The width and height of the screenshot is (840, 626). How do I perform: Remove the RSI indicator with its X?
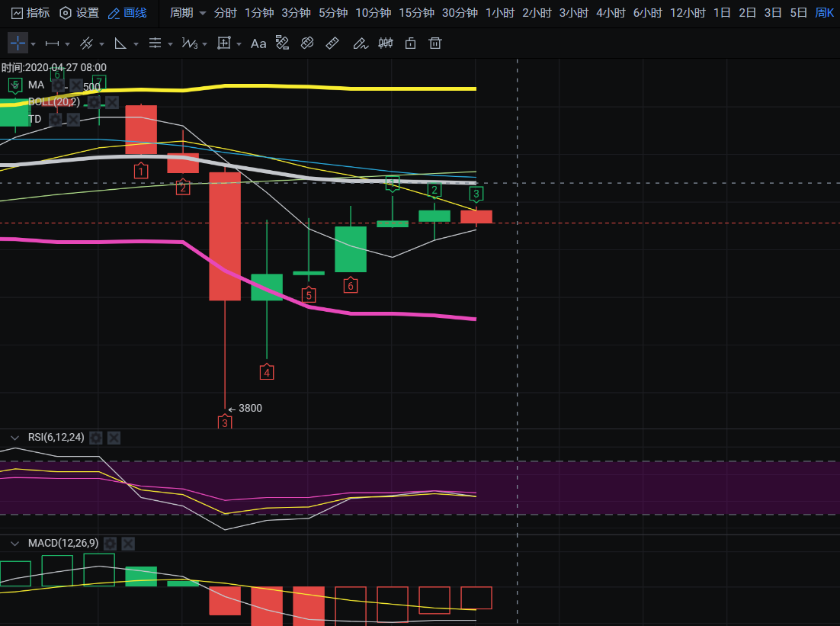114,438
